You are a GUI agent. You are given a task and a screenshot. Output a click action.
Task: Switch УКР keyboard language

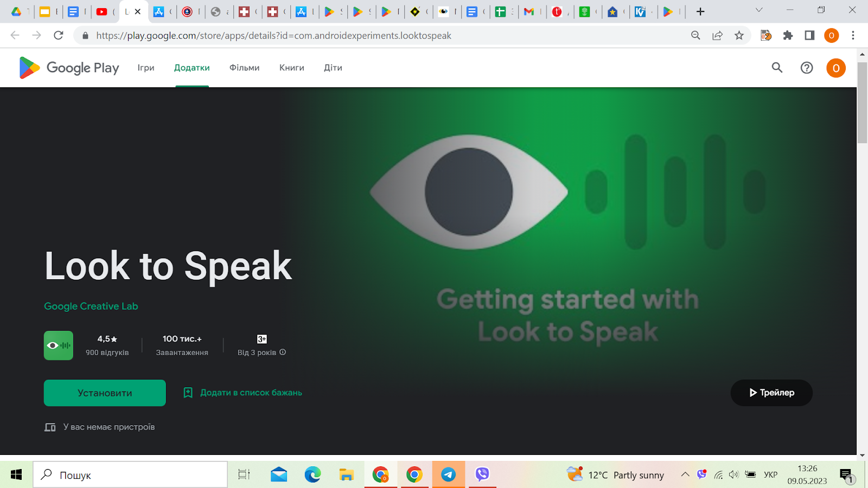771,475
